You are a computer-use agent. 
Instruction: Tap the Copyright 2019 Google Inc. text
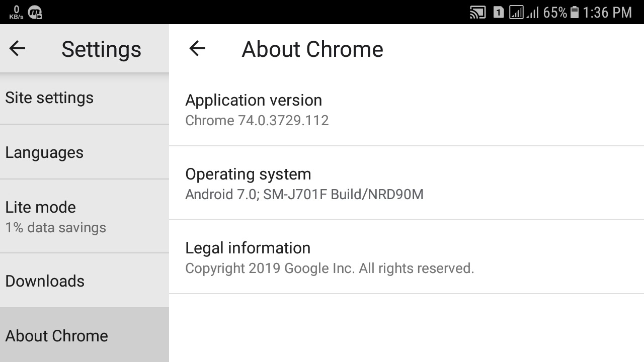coord(330,268)
